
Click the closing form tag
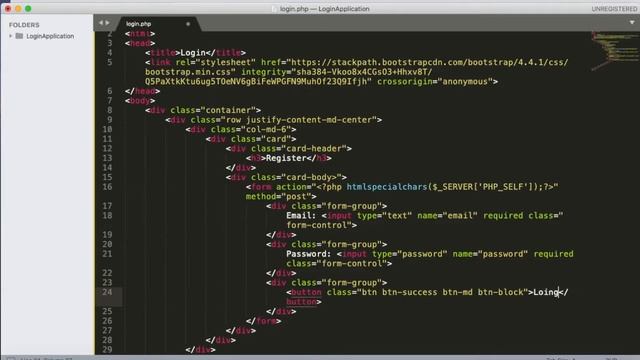click(263, 321)
